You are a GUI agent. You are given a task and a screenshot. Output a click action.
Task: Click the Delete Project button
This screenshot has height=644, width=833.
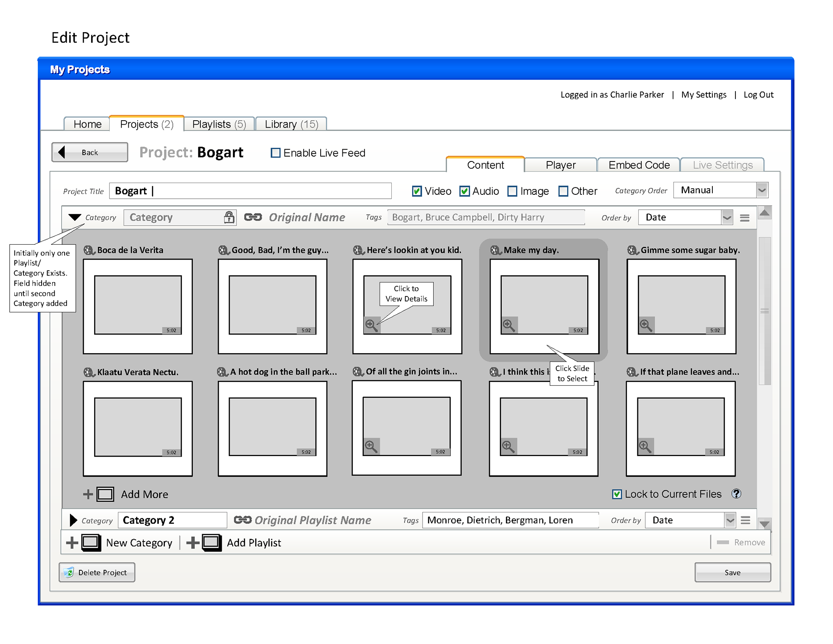pos(97,572)
